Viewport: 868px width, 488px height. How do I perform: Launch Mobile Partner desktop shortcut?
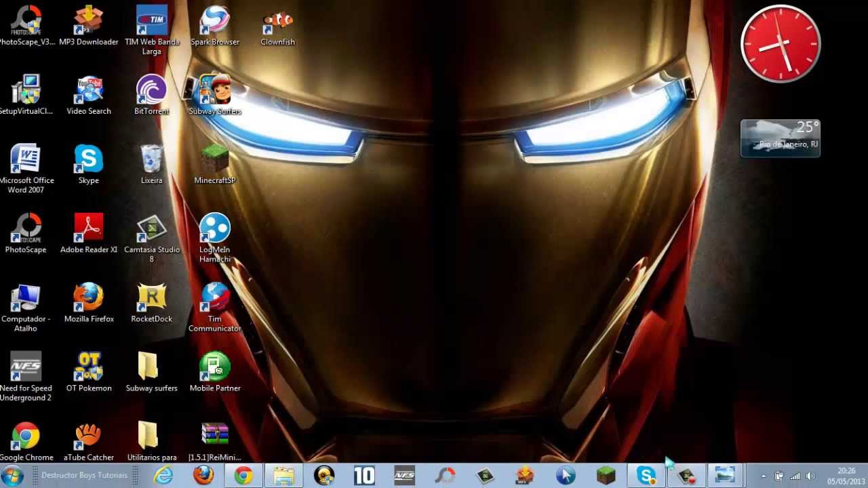click(215, 372)
